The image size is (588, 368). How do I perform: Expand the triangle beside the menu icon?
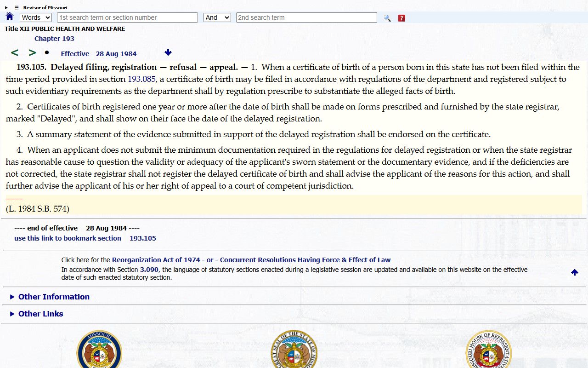click(6, 7)
